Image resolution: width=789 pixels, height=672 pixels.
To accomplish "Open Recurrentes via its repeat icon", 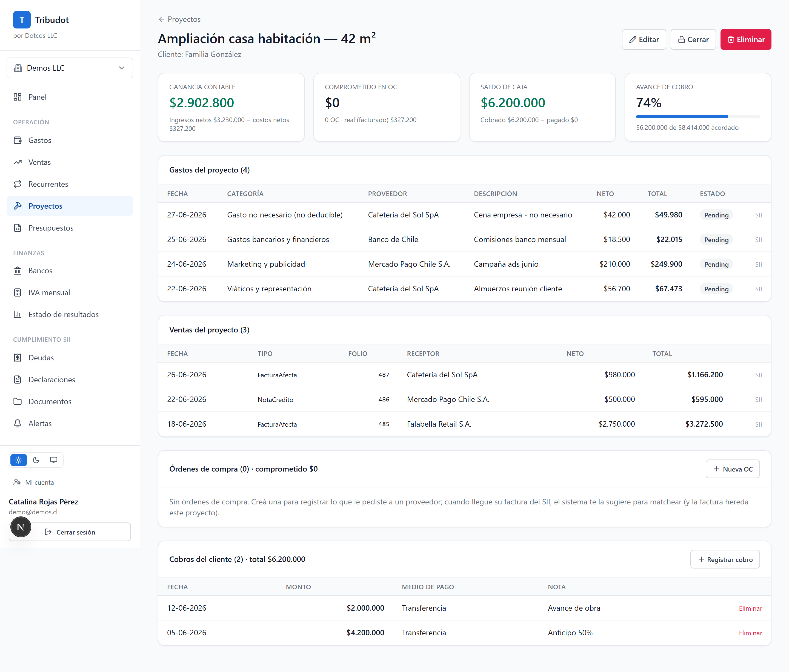I will [18, 184].
